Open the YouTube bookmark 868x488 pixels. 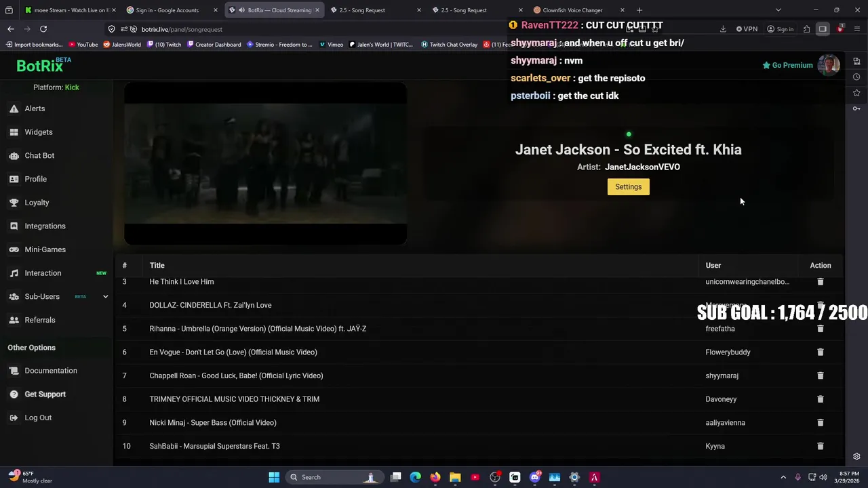coord(81,45)
